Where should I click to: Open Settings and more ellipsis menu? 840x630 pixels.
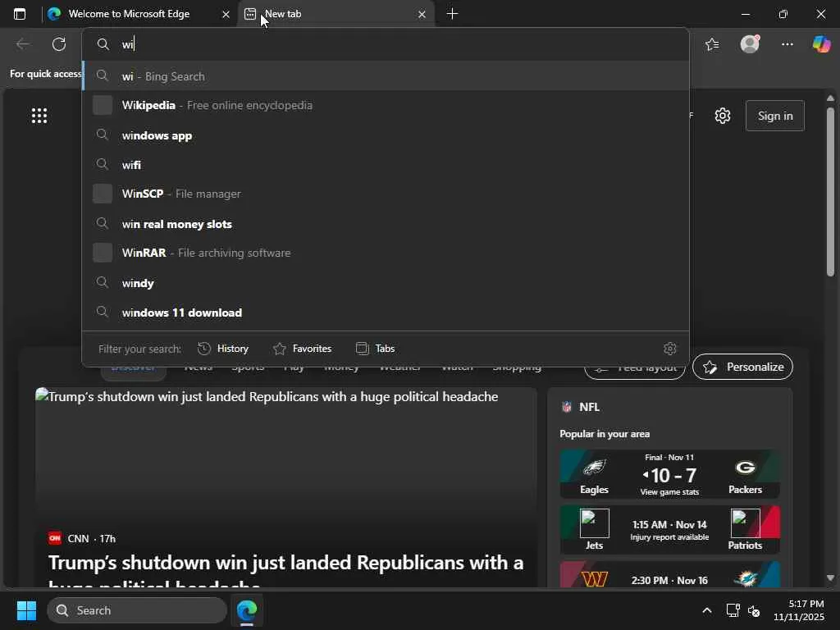pos(787,44)
